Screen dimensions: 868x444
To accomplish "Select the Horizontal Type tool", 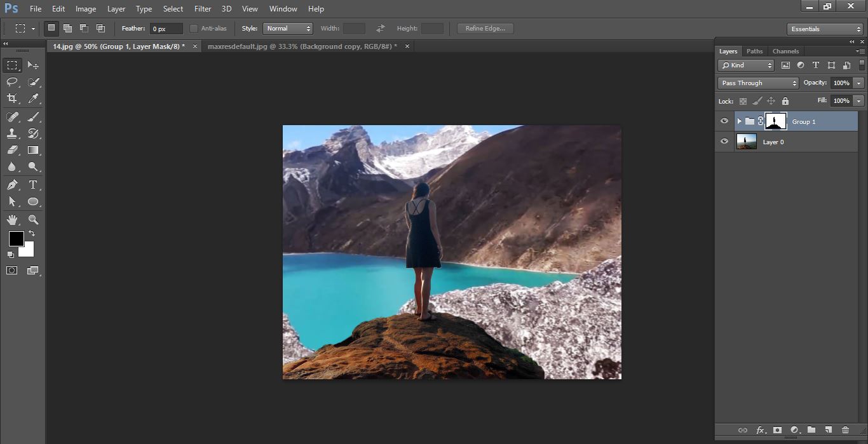I will [33, 185].
